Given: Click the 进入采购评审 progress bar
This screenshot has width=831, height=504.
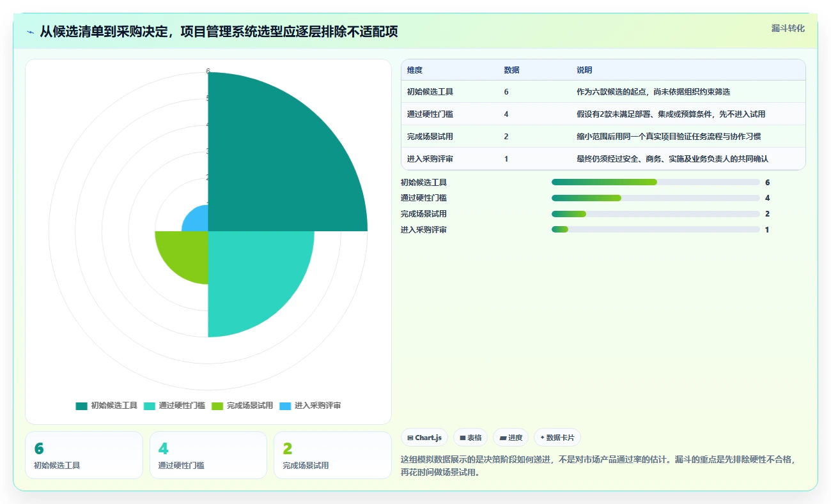Looking at the screenshot, I should 655,229.
